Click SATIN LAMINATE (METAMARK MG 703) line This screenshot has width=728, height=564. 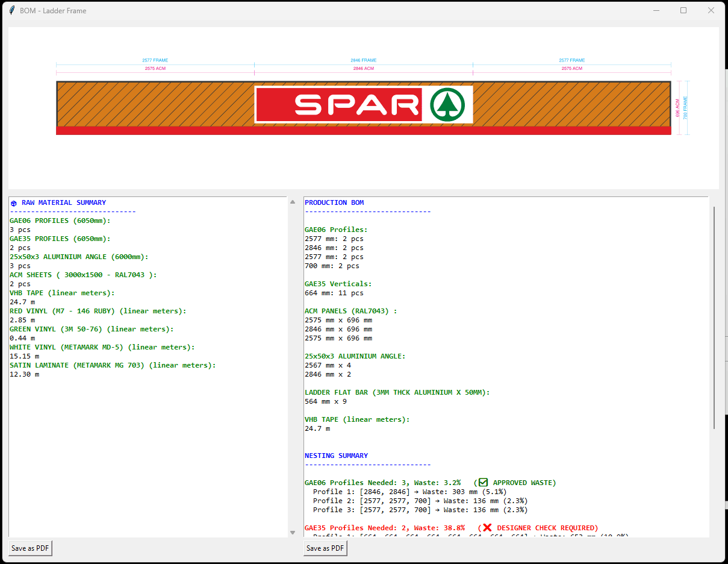coord(113,365)
